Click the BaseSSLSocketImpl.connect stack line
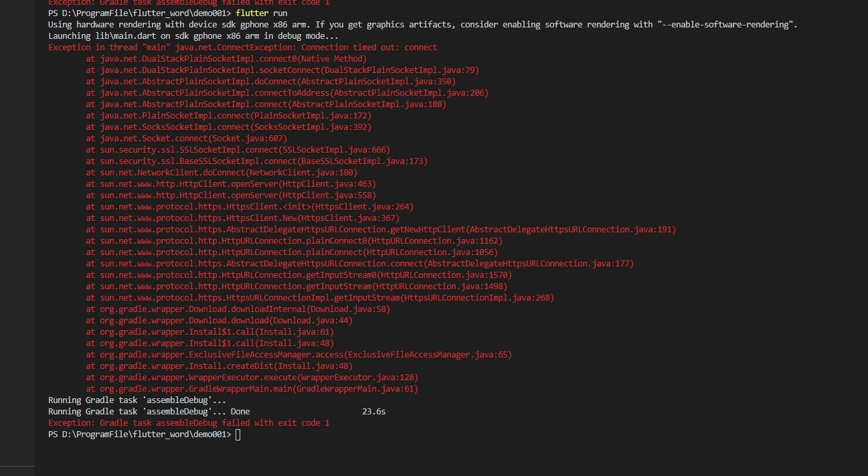Viewport: 868px width, 476px height. pos(256,161)
